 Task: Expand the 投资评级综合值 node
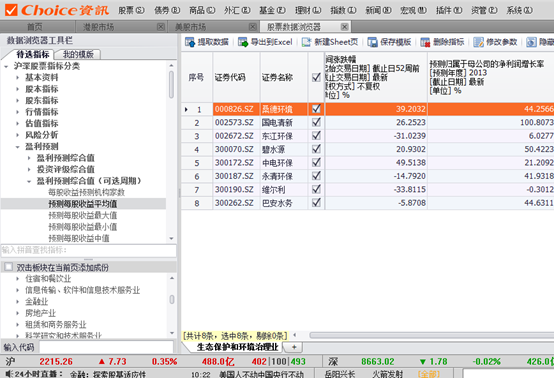(x=29, y=170)
